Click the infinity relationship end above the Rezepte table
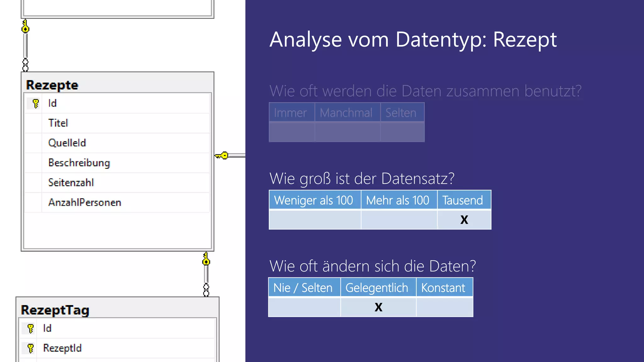Screen dimensions: 644x362 25,65
